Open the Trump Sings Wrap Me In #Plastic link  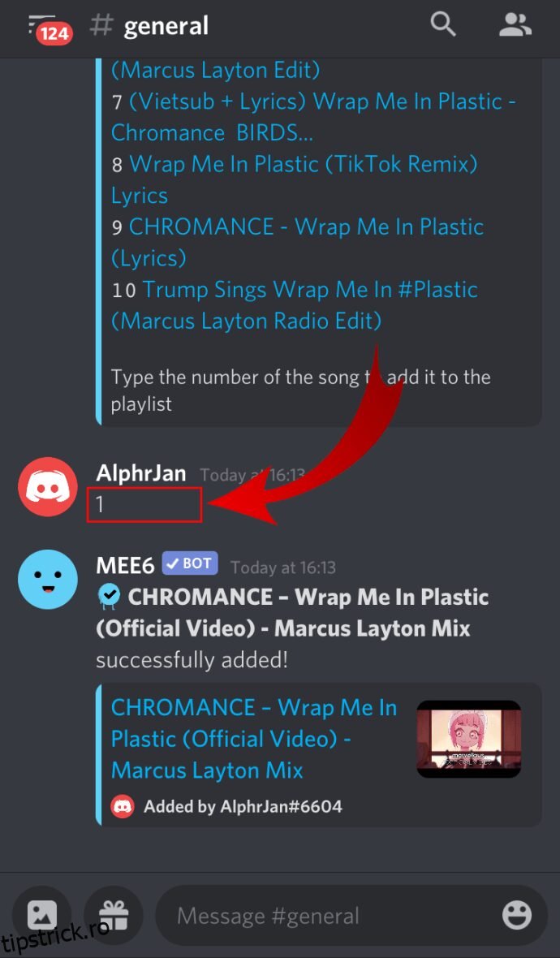pyautogui.click(x=295, y=305)
